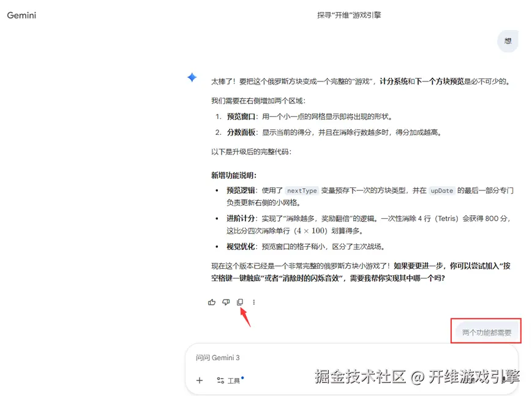Copy the Gemini response with the copy icon
This screenshot has height=397, width=532.
point(240,302)
